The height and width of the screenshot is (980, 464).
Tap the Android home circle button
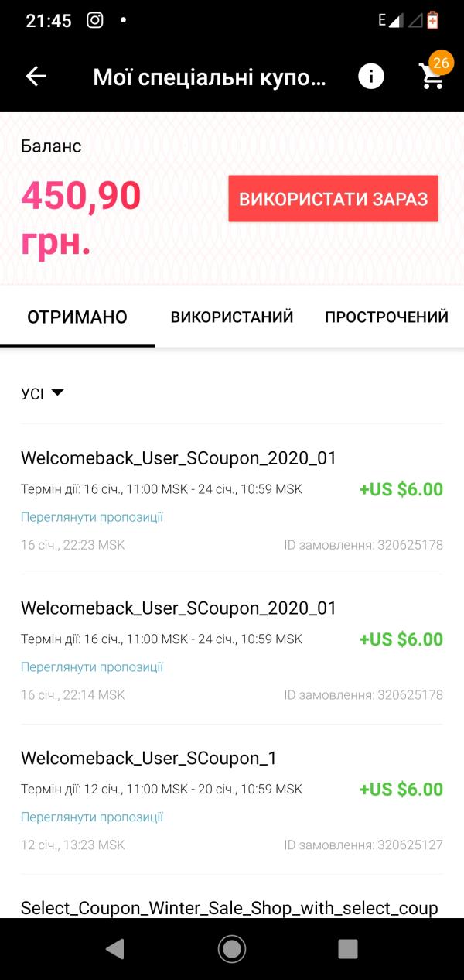[232, 948]
